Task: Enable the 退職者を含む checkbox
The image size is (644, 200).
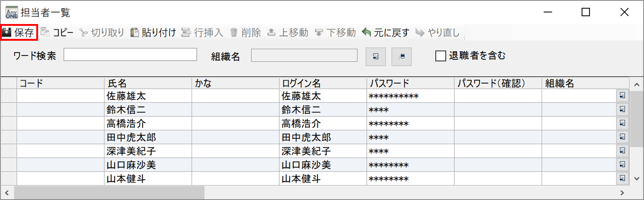Action: pos(440,56)
